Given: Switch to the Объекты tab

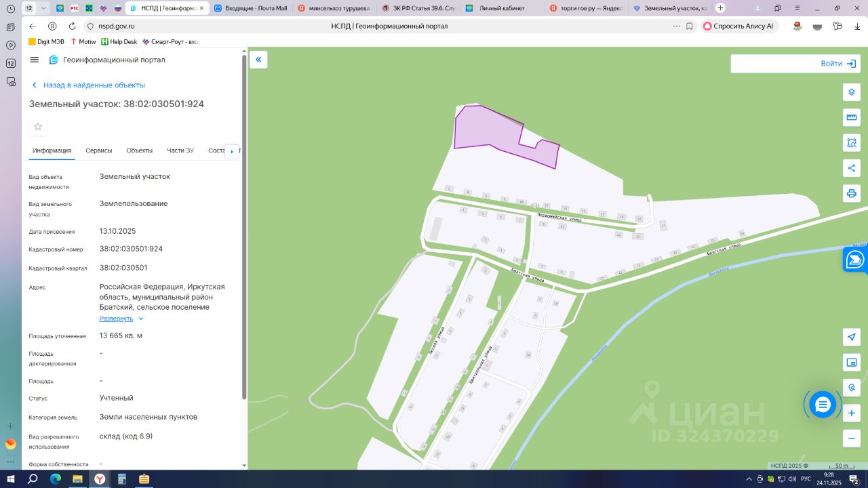Looking at the screenshot, I should [140, 150].
